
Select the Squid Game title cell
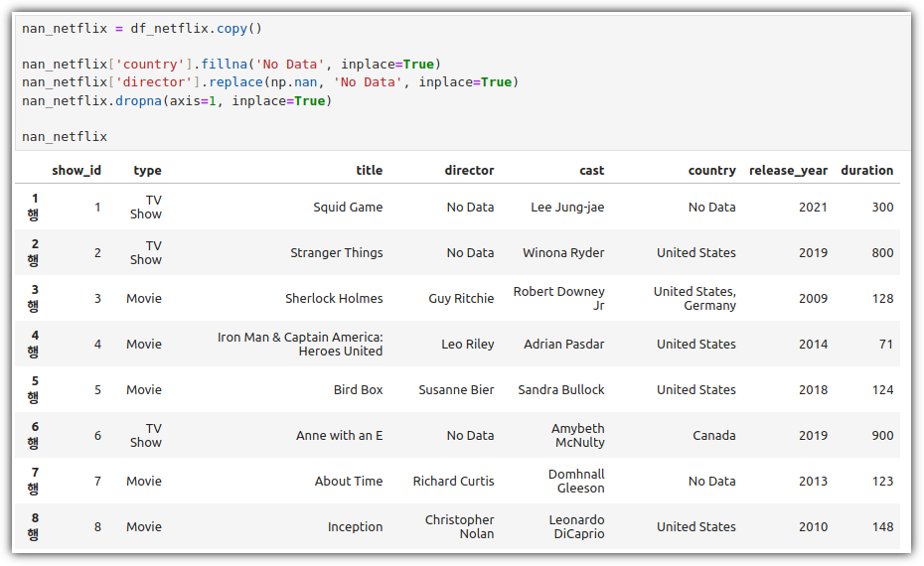tap(348, 208)
